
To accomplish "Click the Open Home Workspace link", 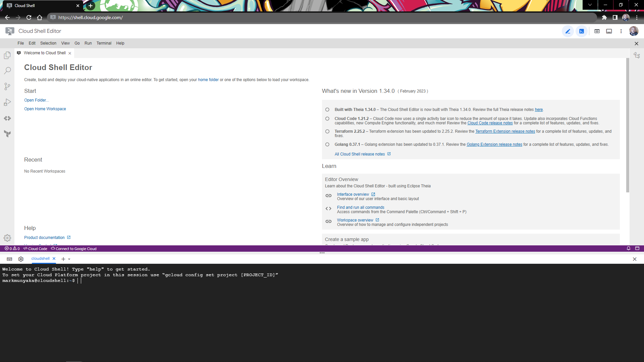I will click(x=45, y=109).
